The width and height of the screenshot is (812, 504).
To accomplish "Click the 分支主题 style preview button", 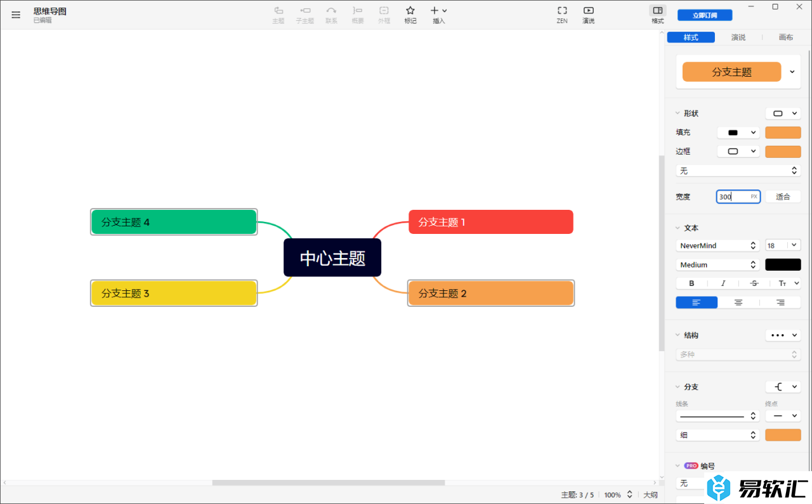I will click(731, 72).
